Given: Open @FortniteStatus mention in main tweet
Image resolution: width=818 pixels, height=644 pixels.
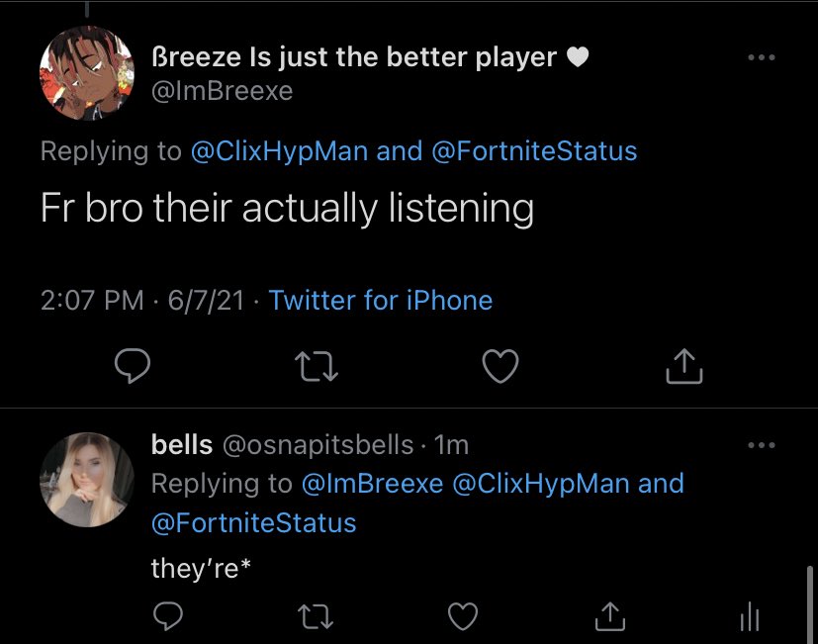Looking at the screenshot, I should (x=534, y=151).
